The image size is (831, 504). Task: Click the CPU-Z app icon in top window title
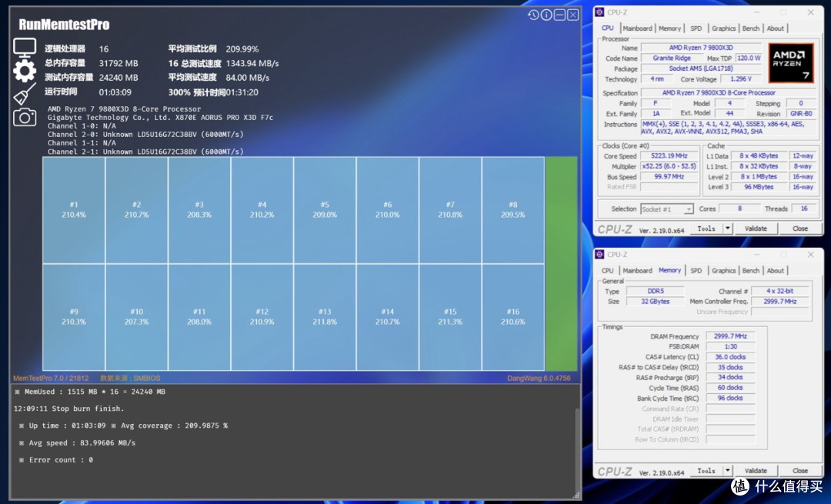599,12
